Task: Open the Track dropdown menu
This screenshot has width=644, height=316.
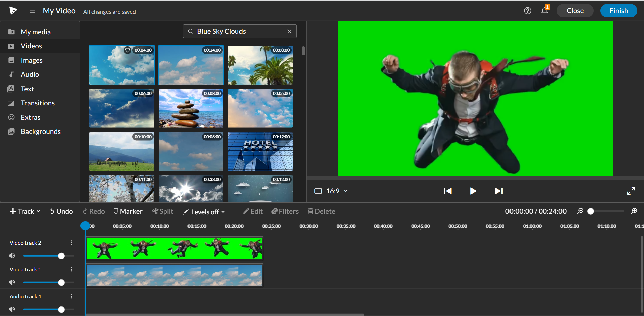Action: (24, 211)
